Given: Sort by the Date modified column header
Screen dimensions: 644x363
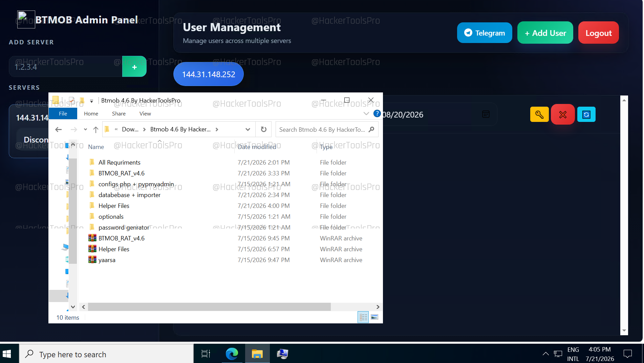Looking at the screenshot, I should tap(257, 147).
